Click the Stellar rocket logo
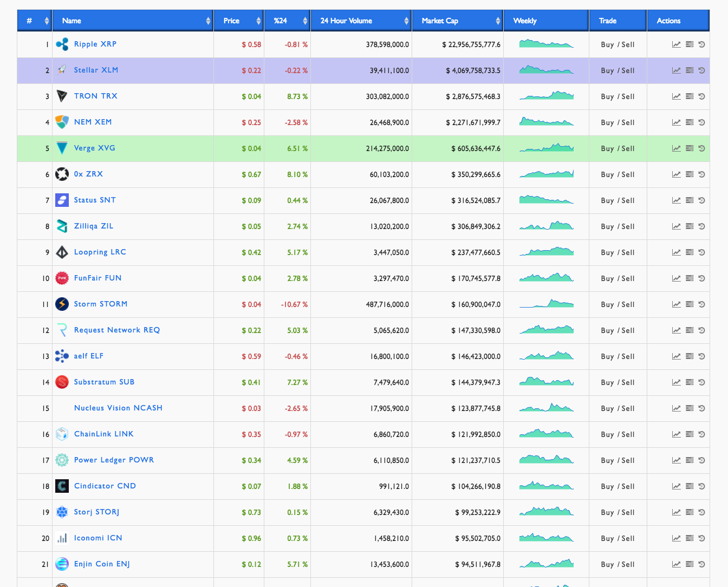The height and width of the screenshot is (587, 728). (62, 70)
